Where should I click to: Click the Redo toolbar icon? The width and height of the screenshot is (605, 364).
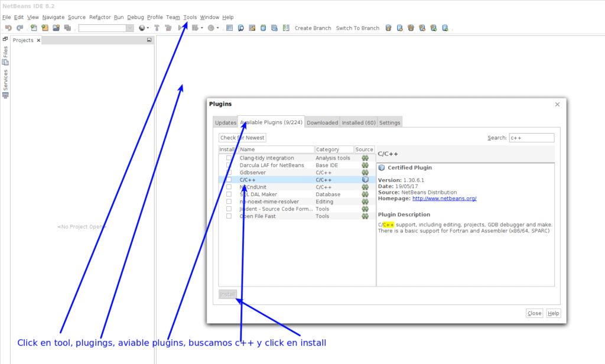(19, 28)
